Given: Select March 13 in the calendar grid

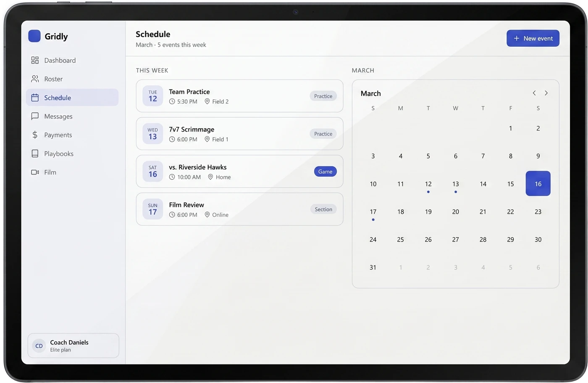Looking at the screenshot, I should coord(456,184).
